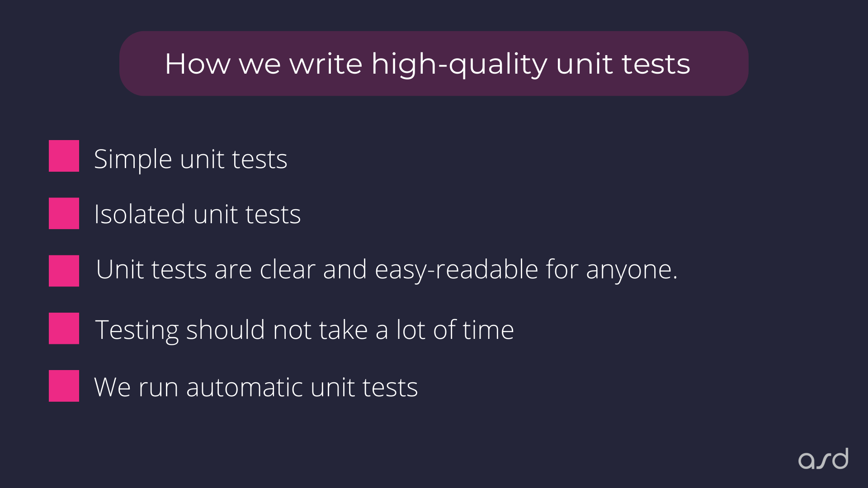
Task: Click the word high-quality in the heading
Action: (459, 65)
